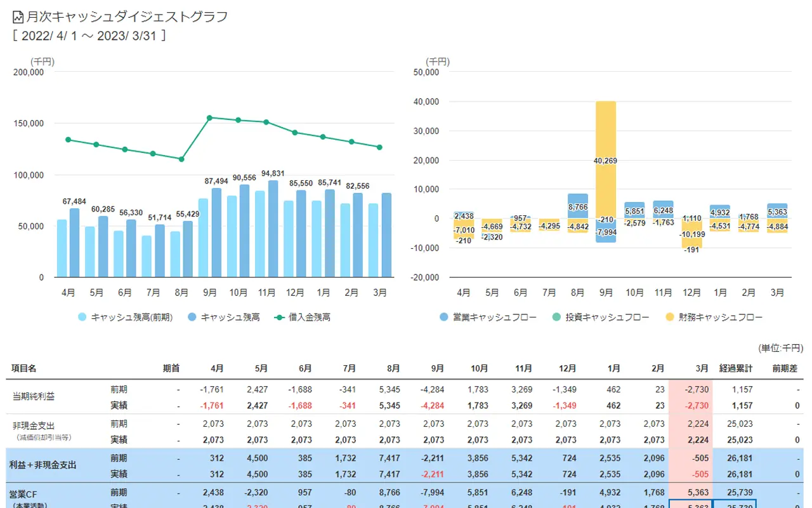Screen dimensions: 812x508
Task: Click the 単位:千円 note above the table
Action: pyautogui.click(x=780, y=348)
